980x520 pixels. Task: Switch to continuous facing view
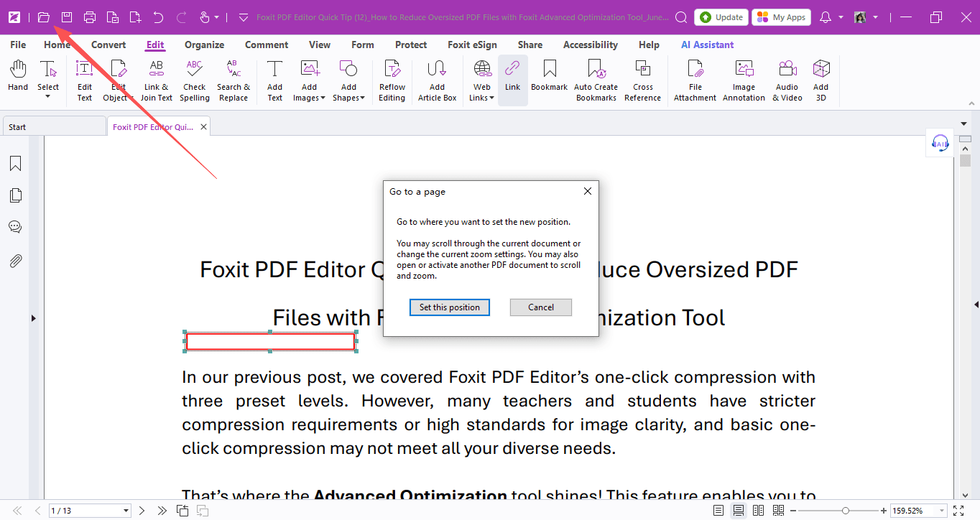point(778,511)
